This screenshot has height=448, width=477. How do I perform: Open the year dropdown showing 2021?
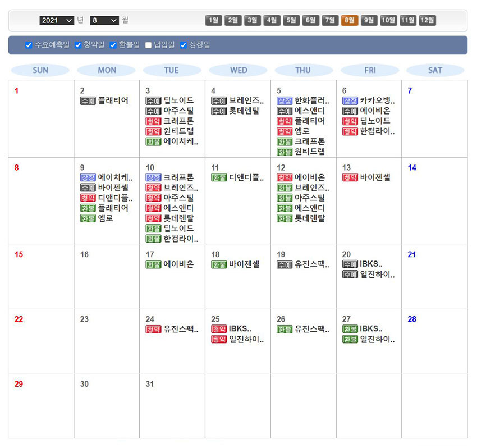57,20
